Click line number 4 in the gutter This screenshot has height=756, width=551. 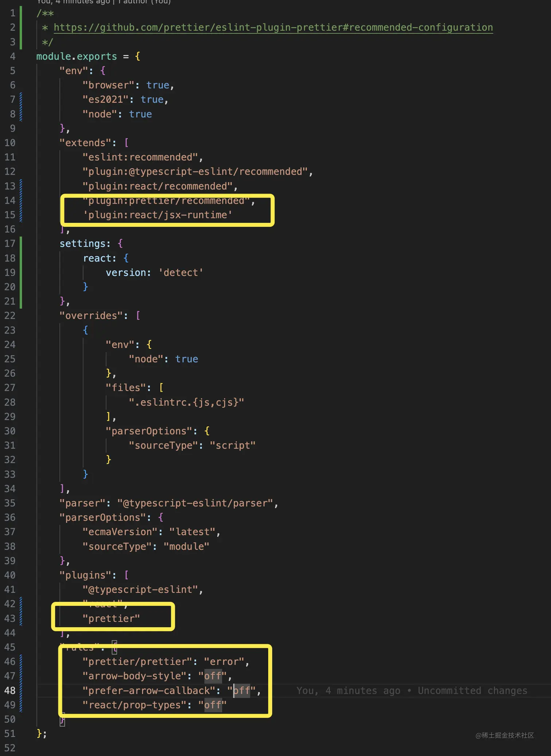click(13, 56)
